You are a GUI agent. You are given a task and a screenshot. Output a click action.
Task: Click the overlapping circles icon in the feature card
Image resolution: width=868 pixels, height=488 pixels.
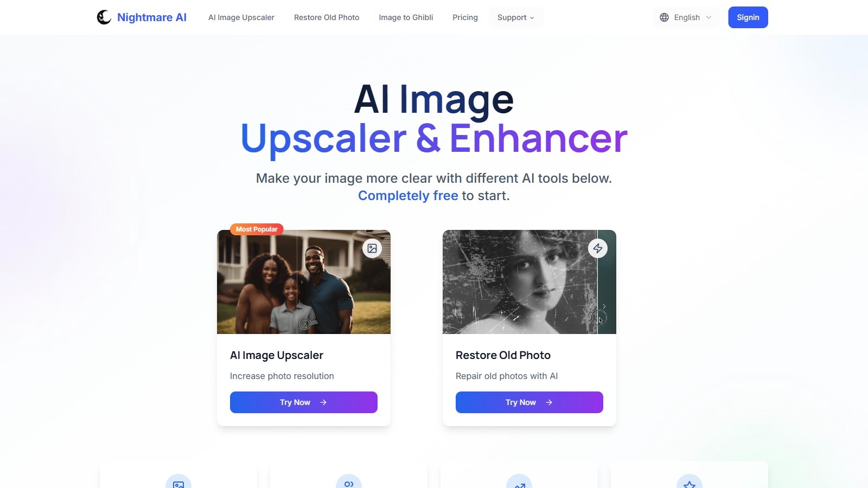(349, 483)
